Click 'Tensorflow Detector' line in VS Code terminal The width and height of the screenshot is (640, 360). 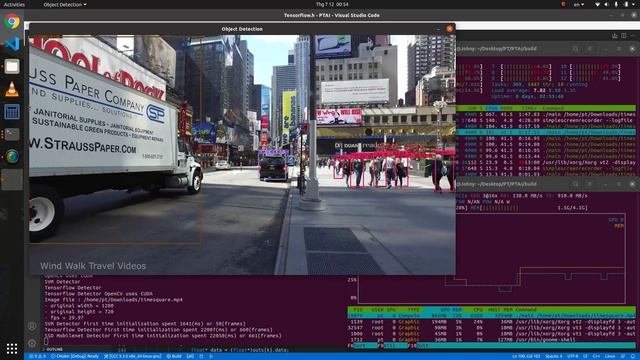73,288
